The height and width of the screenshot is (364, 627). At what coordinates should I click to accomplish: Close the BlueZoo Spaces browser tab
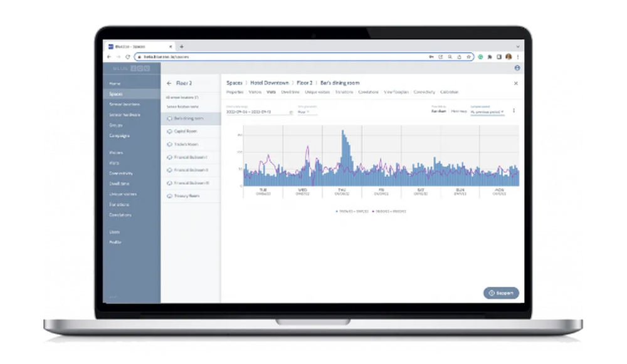coord(171,46)
